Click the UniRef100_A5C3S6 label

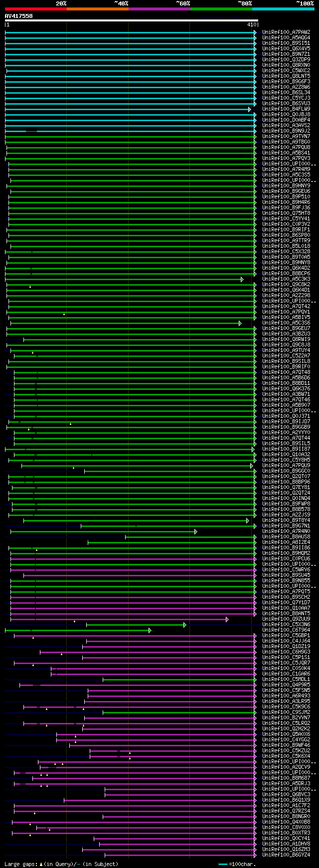(x=286, y=323)
